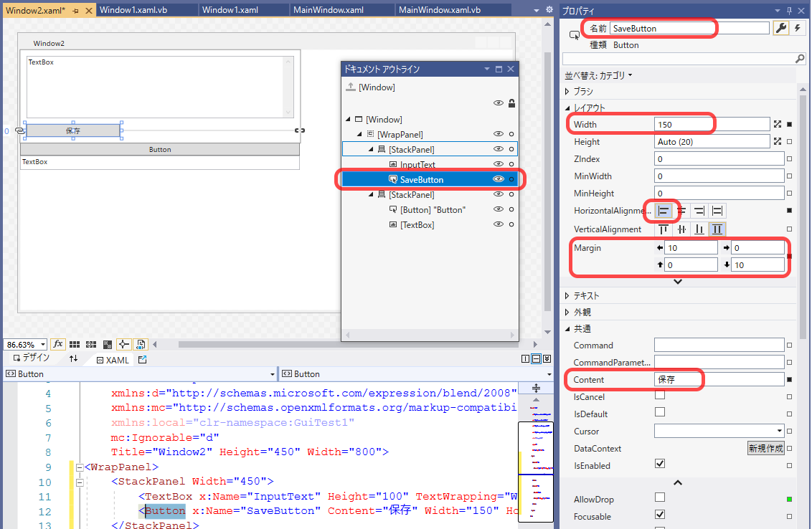This screenshot has width=812, height=529.
Task: Check the IsDefault checkbox
Action: coord(660,412)
